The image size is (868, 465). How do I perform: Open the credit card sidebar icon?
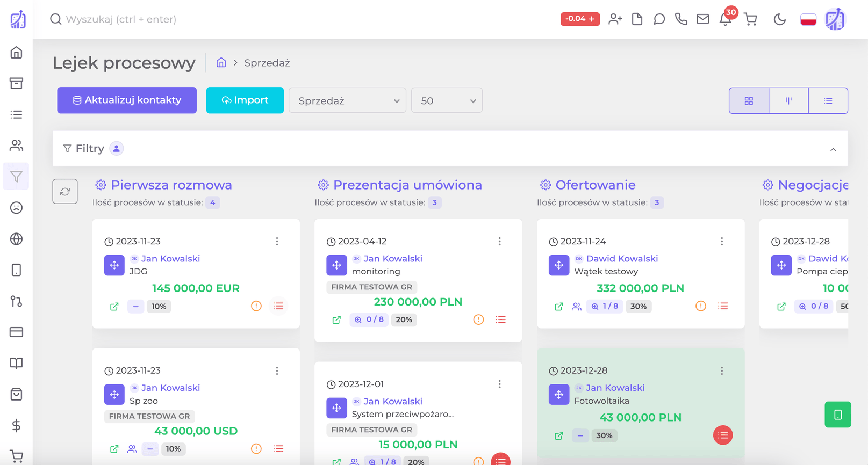[16, 332]
